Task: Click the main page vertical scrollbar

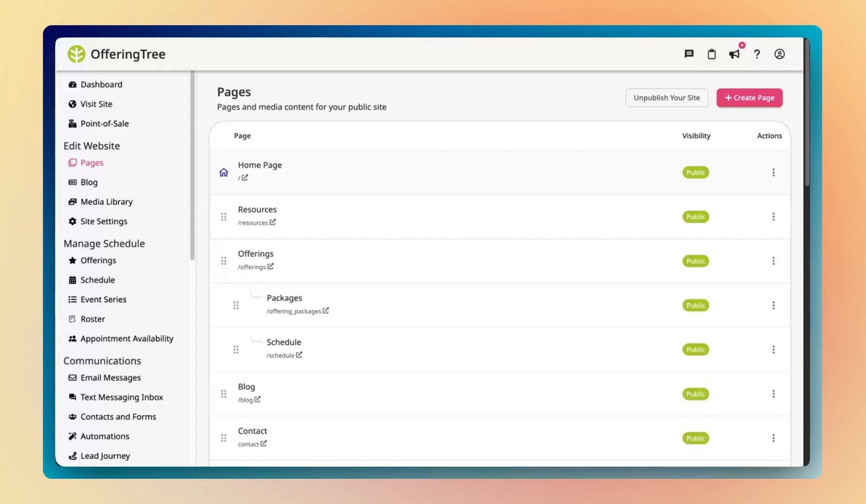Action: pyautogui.click(x=806, y=113)
